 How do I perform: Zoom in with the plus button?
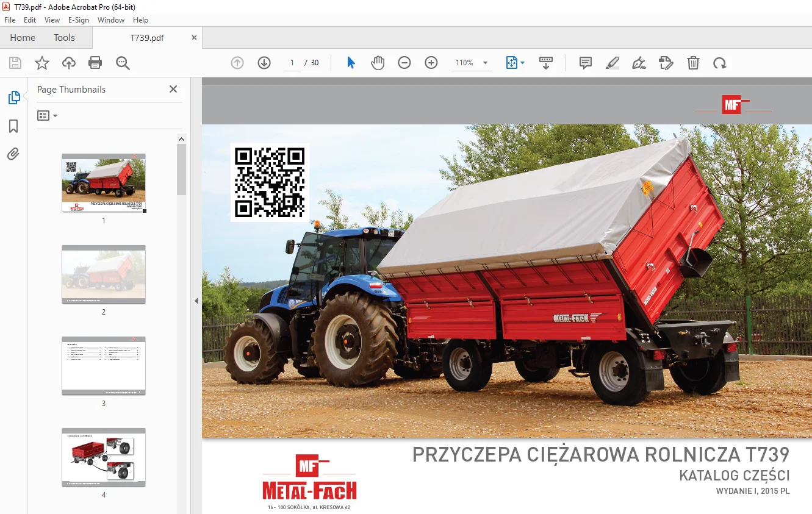pos(431,63)
